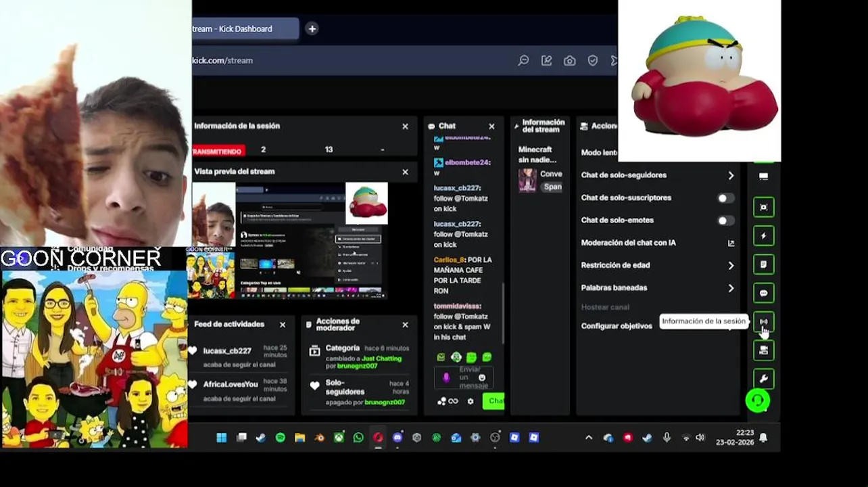Open browser zoom-out magnifier icon
The image size is (868, 487).
(523, 60)
